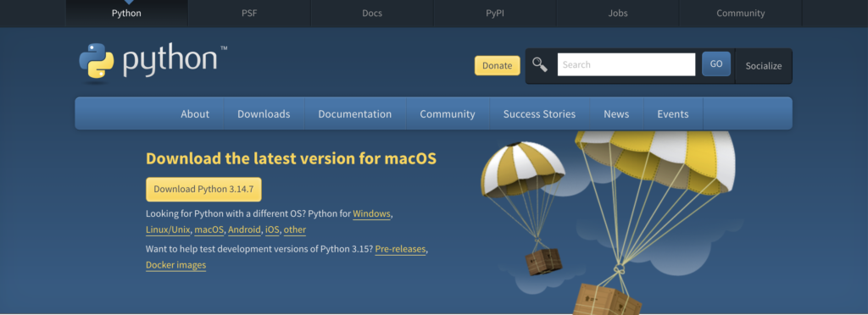This screenshot has width=868, height=315.
Task: Open the News menu
Action: [x=616, y=113]
